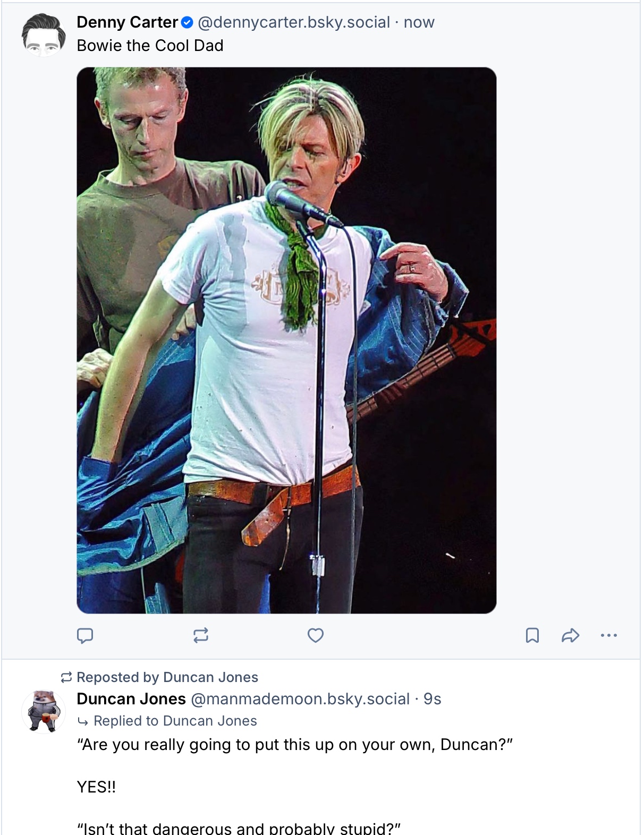Open Denny Carter's profile avatar
644x835 pixels.
pyautogui.click(x=44, y=35)
